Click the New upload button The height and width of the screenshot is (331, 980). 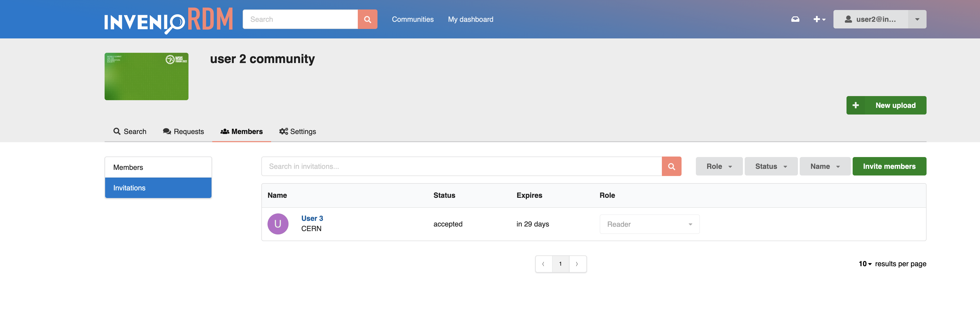point(886,105)
